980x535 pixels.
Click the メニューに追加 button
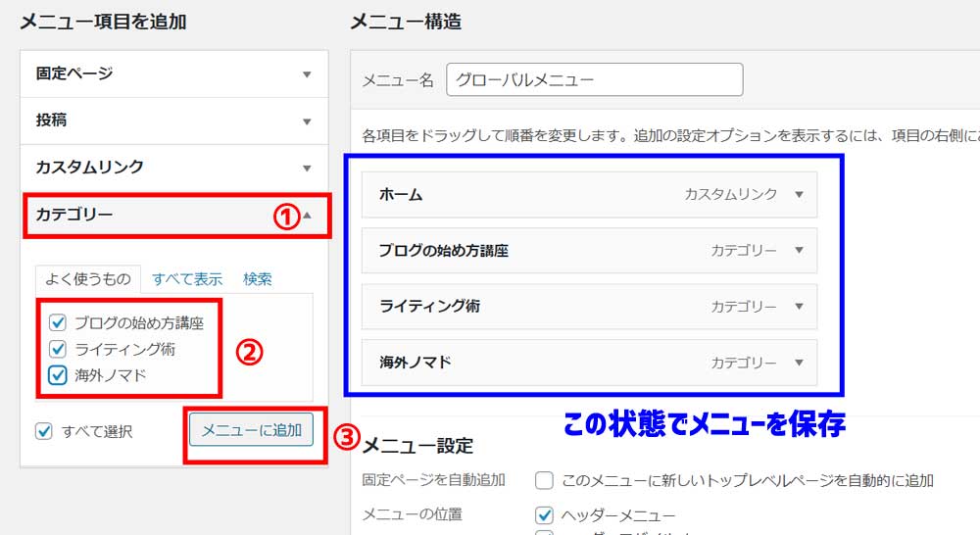251,429
